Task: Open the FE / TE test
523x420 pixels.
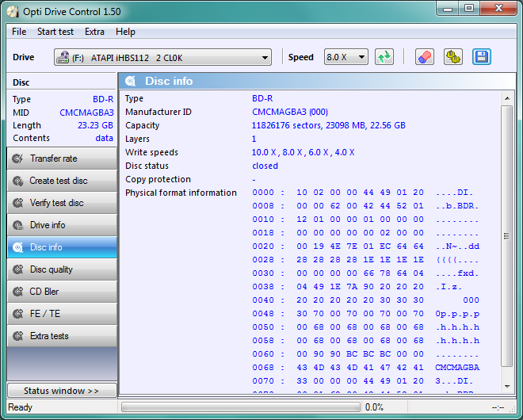Action: (62, 314)
